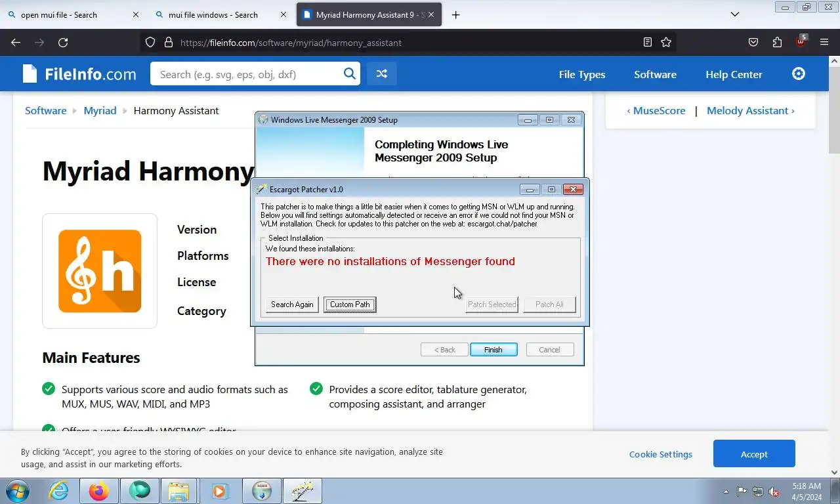Click the 'Main Features' heading
The width and height of the screenshot is (840, 504).
[x=91, y=358]
